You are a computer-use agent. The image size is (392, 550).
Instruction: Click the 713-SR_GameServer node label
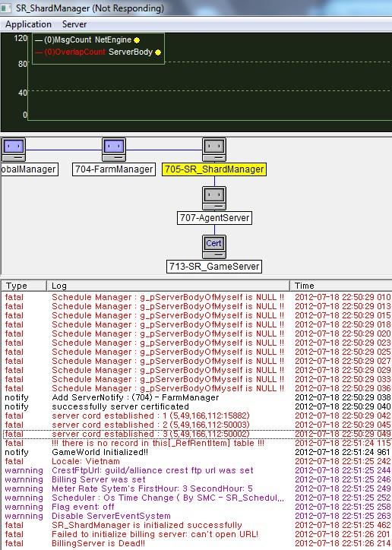214,266
